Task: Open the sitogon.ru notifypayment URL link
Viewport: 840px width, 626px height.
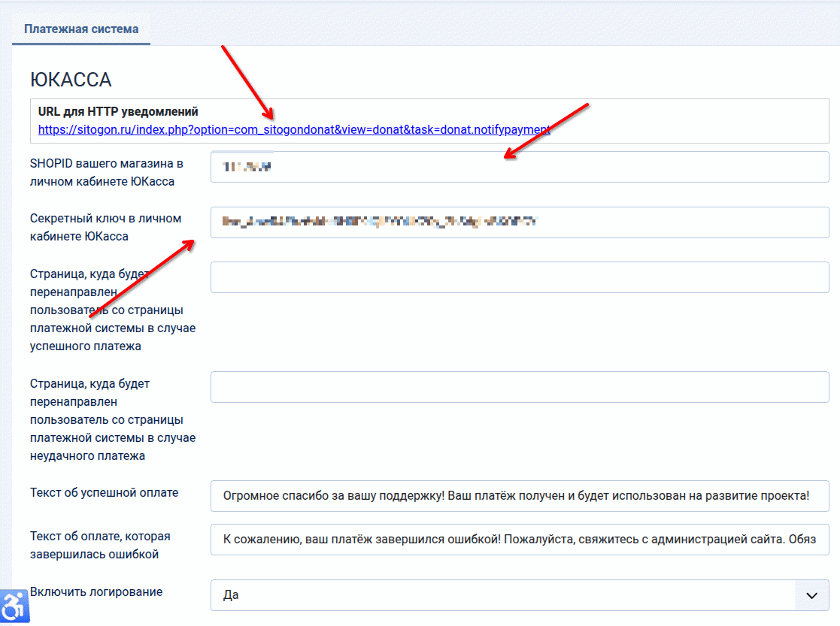Action: coord(293,129)
